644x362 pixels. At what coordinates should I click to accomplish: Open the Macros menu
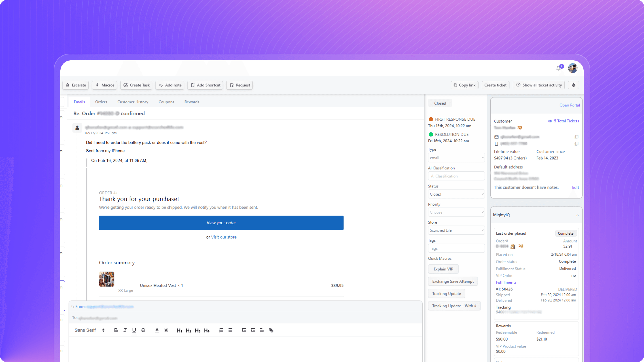pos(105,85)
